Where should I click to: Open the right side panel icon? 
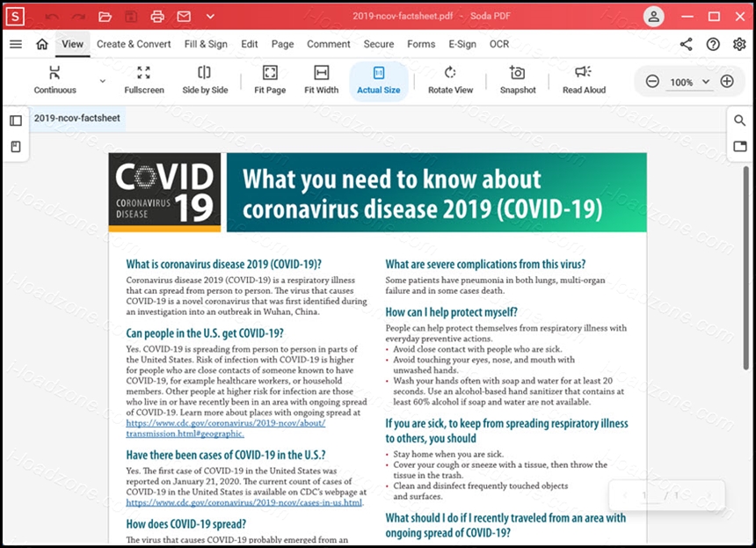[739, 146]
